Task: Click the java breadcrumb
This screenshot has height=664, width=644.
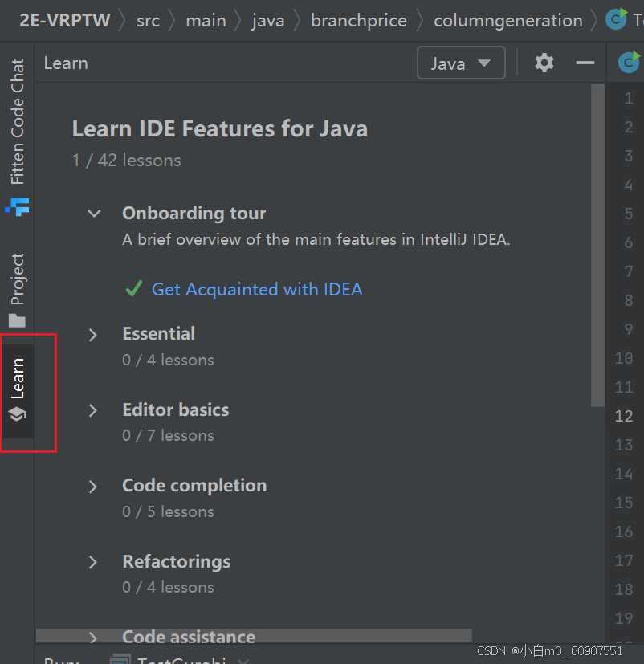Action: 267,20
